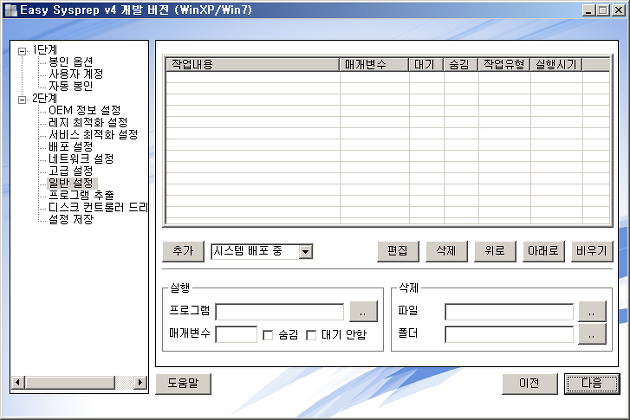
Task: Sort by 작업유형 column header
Action: pyautogui.click(x=504, y=64)
